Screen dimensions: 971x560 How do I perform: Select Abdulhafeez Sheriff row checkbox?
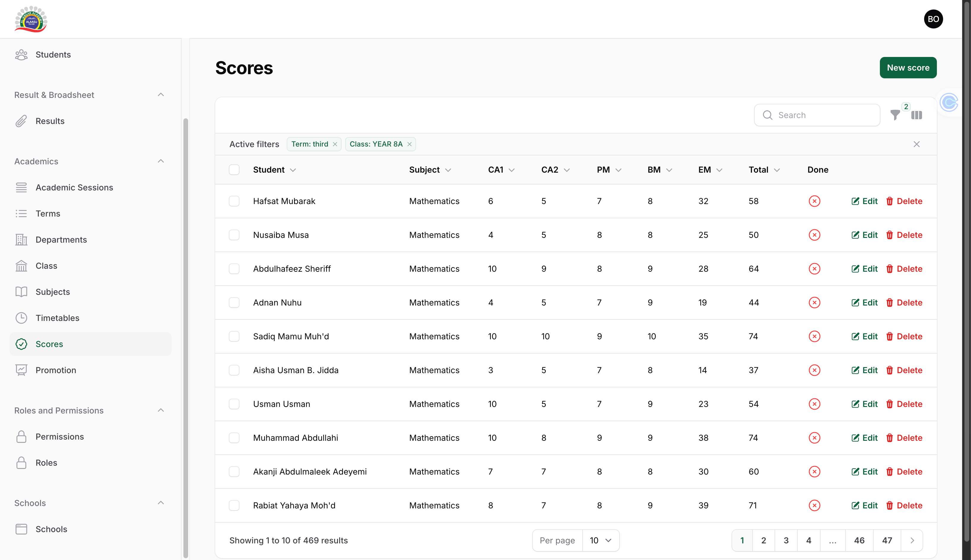[x=234, y=269]
